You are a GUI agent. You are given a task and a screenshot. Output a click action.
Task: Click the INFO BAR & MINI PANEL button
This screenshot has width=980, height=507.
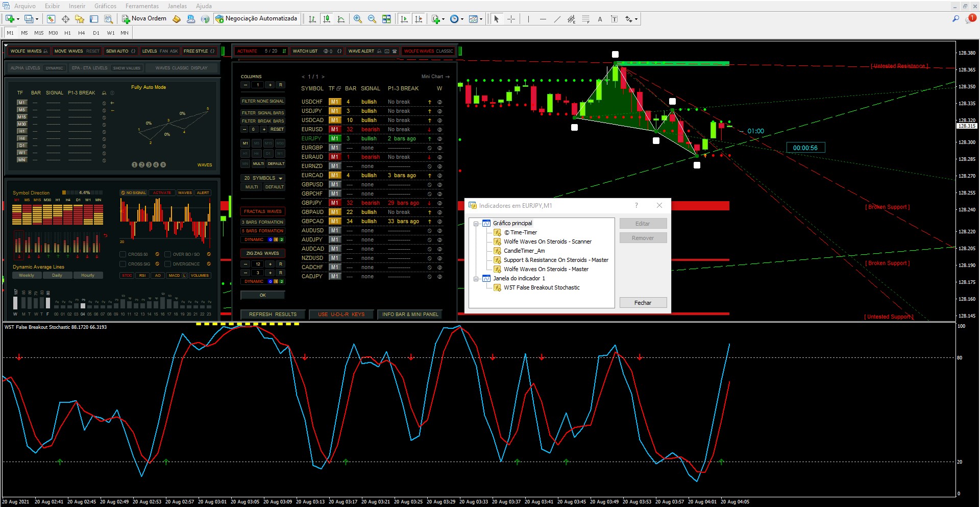[410, 315]
